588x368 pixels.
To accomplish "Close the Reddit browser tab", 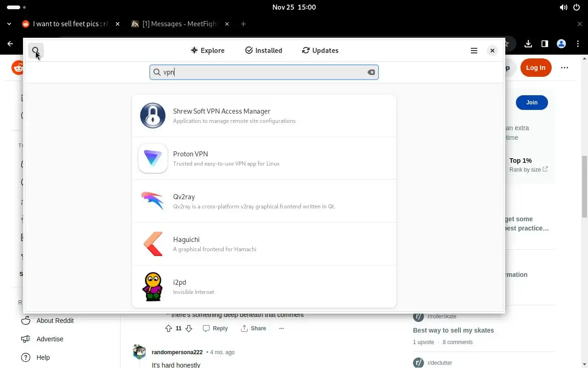I will click(x=118, y=24).
